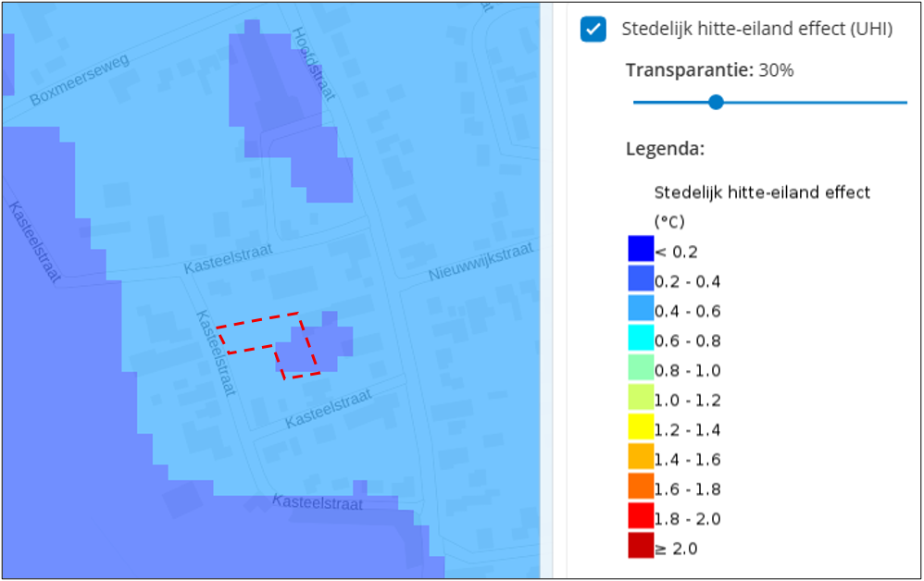The width and height of the screenshot is (924, 581).
Task: Pick the cyan 0.6 - 0.8 legend swatch
Action: coord(641,338)
